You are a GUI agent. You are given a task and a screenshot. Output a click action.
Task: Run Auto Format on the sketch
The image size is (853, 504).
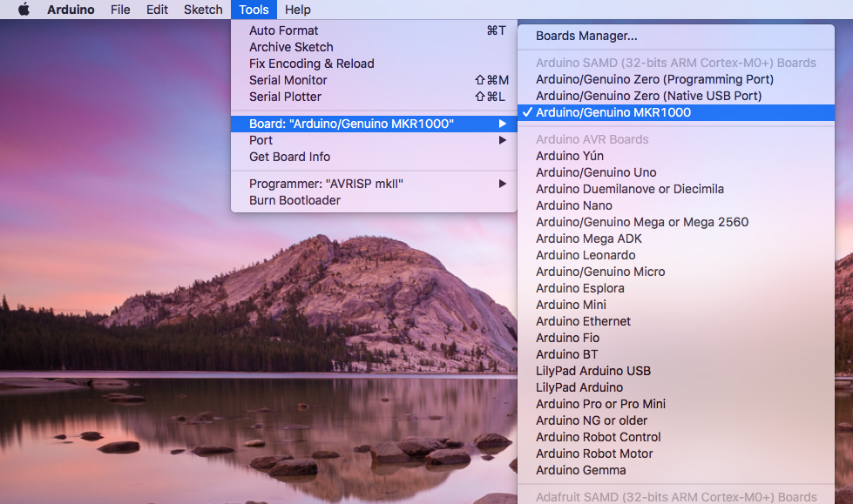(x=284, y=30)
